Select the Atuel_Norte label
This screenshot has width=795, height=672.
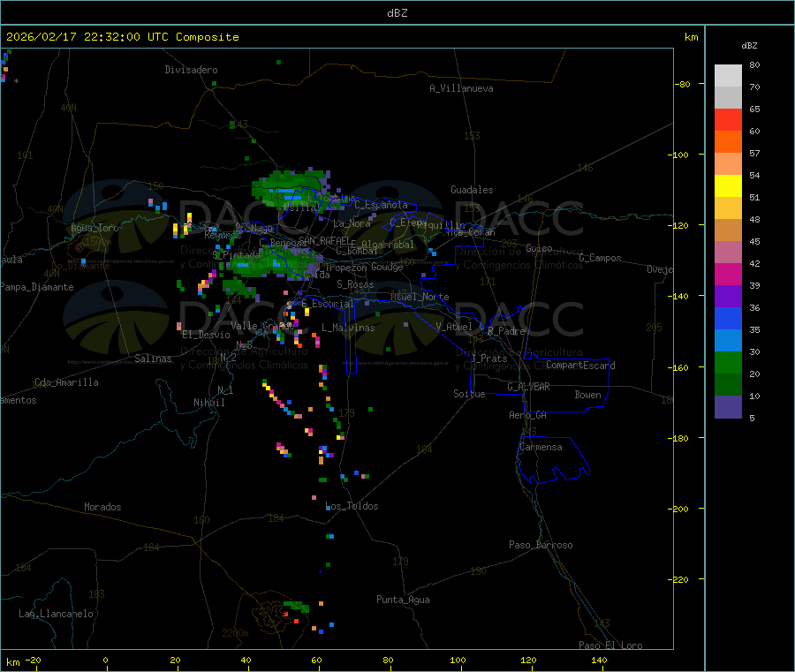point(420,297)
